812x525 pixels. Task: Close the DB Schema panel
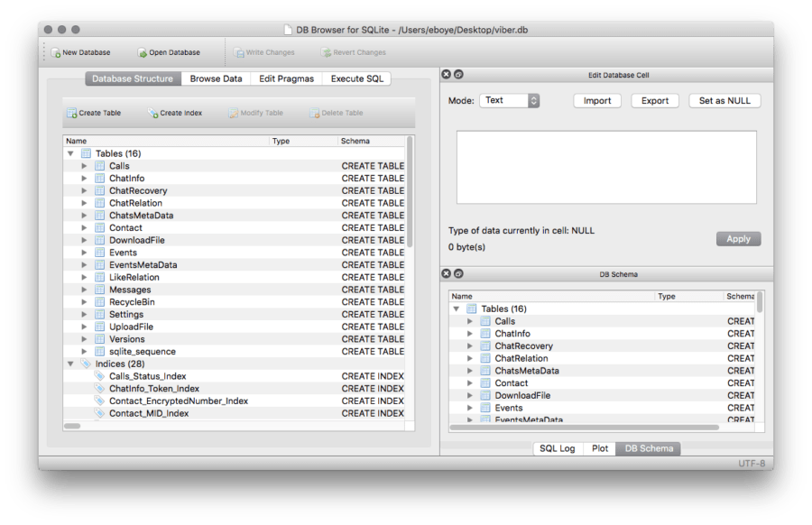(446, 273)
